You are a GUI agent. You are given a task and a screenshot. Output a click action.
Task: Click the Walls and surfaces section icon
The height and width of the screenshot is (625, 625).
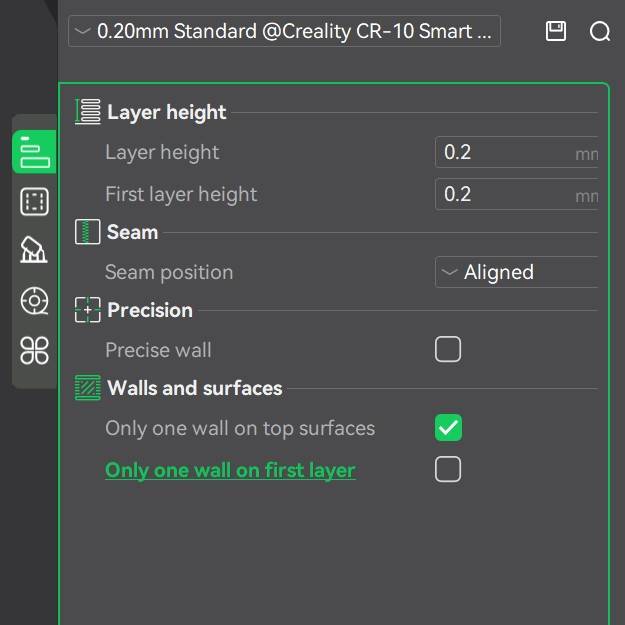88,388
